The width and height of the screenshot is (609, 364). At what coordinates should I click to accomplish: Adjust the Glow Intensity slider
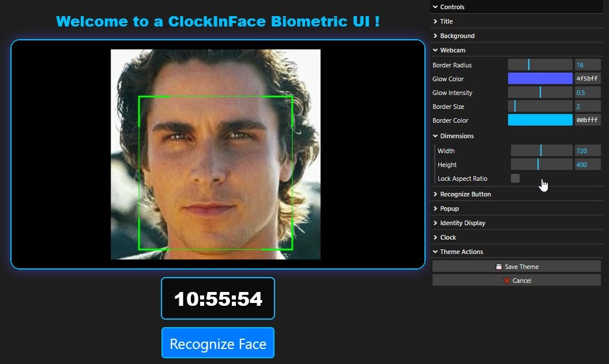pyautogui.click(x=540, y=92)
